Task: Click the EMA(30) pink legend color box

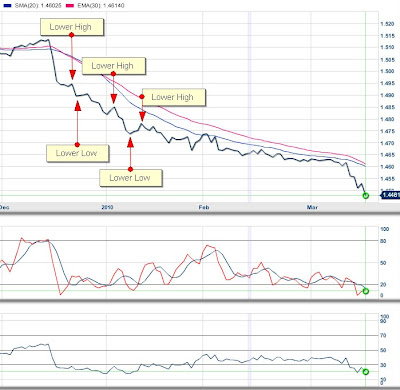Action: pos(70,6)
